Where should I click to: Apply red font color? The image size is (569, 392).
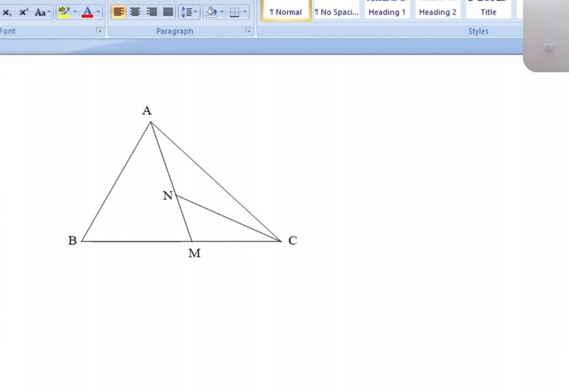click(87, 12)
